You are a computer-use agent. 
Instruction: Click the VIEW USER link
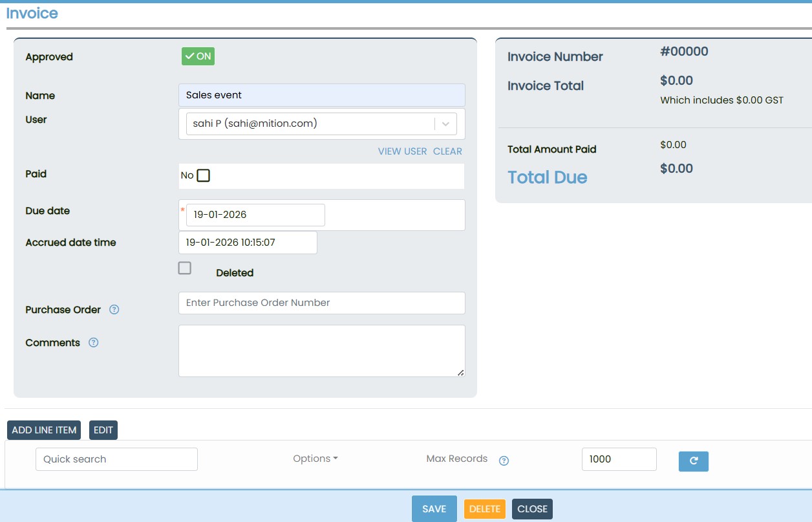(x=402, y=151)
